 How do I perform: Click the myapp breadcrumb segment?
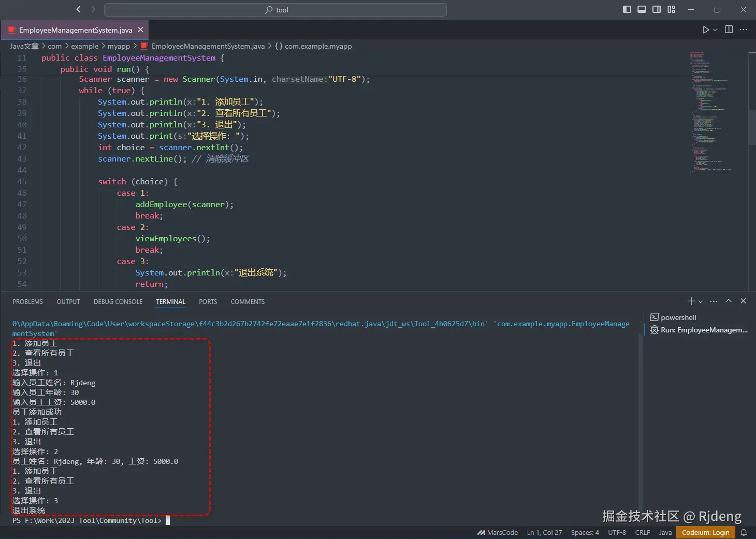coord(119,46)
